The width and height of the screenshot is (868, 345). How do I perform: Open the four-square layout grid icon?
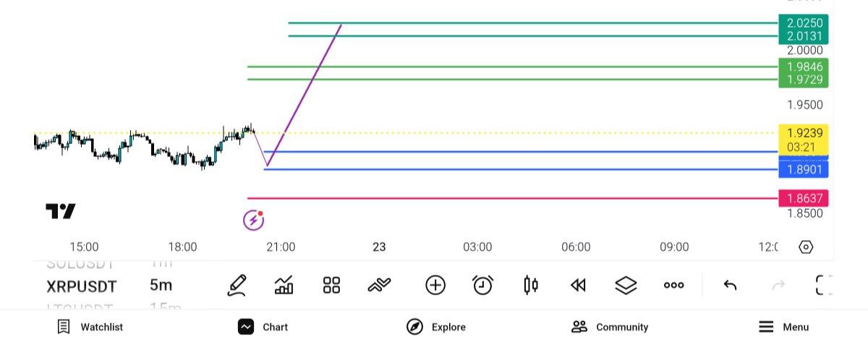tap(331, 286)
